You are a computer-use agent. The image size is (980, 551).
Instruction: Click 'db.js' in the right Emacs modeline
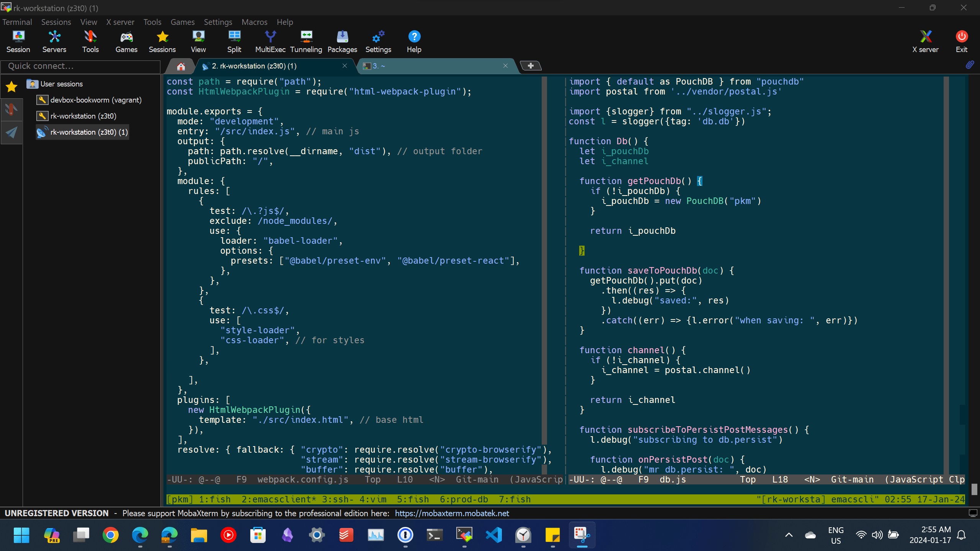coord(673,479)
